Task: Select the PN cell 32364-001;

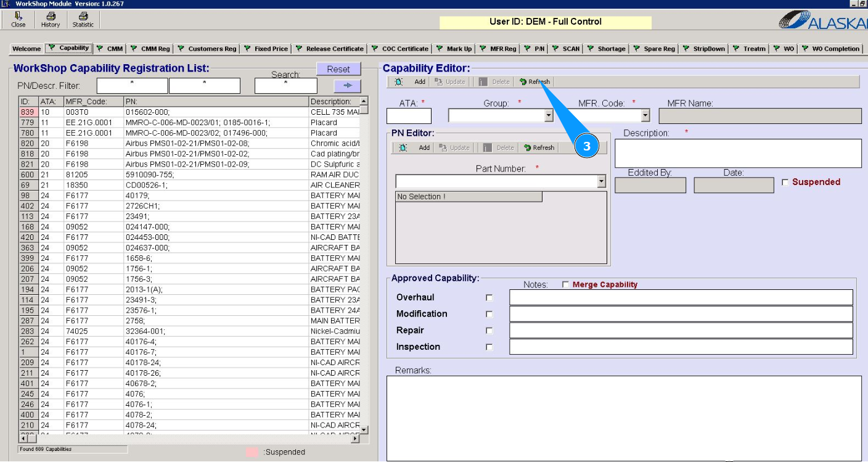Action: 216,331
